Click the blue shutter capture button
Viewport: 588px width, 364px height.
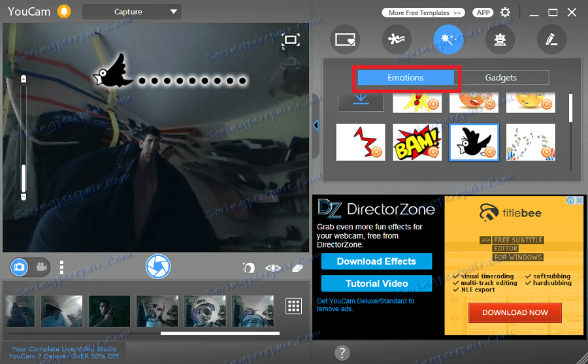point(158,267)
